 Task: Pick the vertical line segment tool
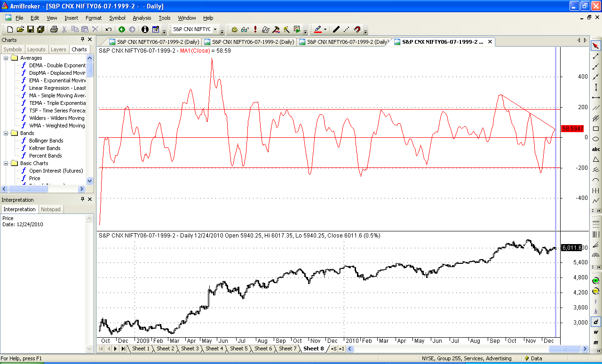596,87
